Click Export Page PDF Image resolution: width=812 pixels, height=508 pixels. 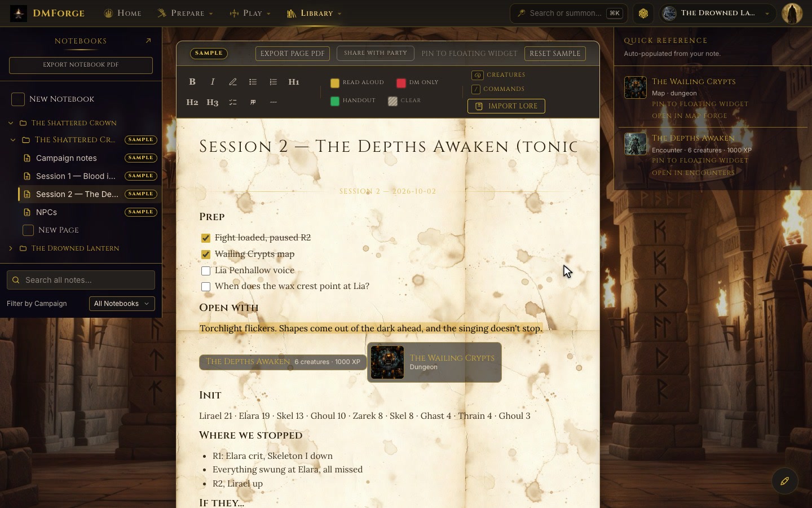tap(293, 54)
